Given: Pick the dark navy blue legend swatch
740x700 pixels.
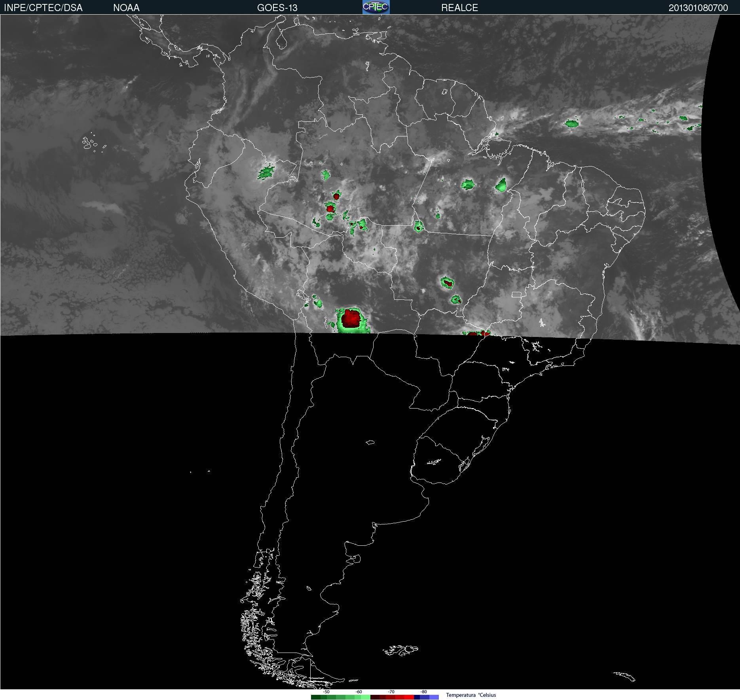Looking at the screenshot, I should [417, 697].
